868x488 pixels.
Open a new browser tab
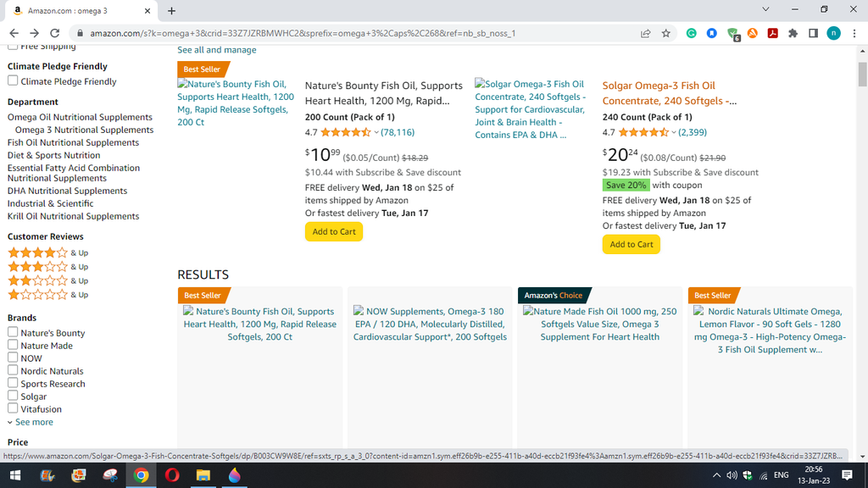tap(171, 10)
